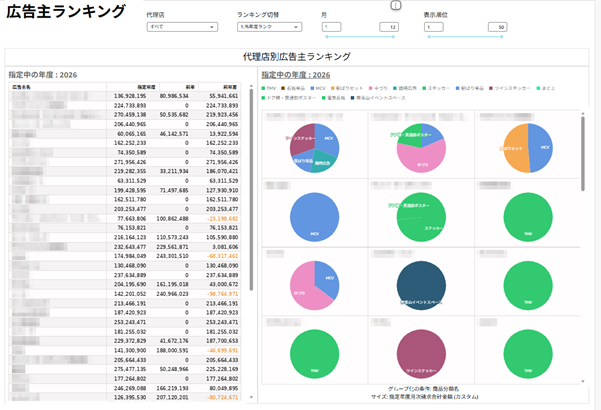Open the ランキング切替 dropdown

[269, 27]
